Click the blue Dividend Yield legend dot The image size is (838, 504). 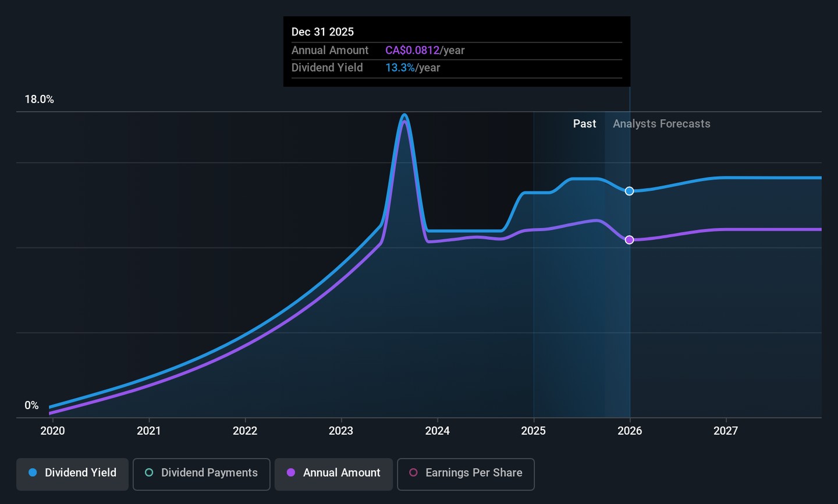coord(33,473)
